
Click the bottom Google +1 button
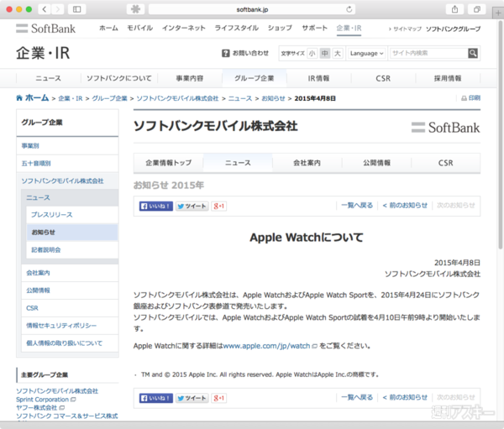point(219,398)
